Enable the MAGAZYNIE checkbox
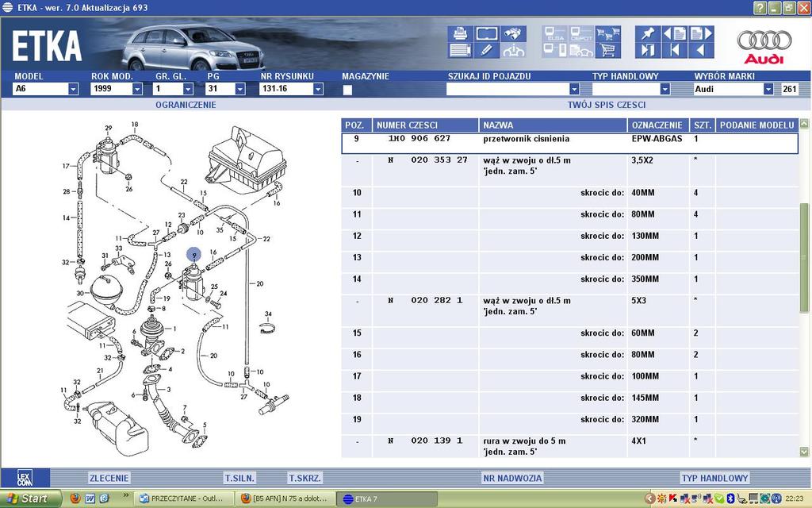The width and height of the screenshot is (812, 508). (x=347, y=90)
